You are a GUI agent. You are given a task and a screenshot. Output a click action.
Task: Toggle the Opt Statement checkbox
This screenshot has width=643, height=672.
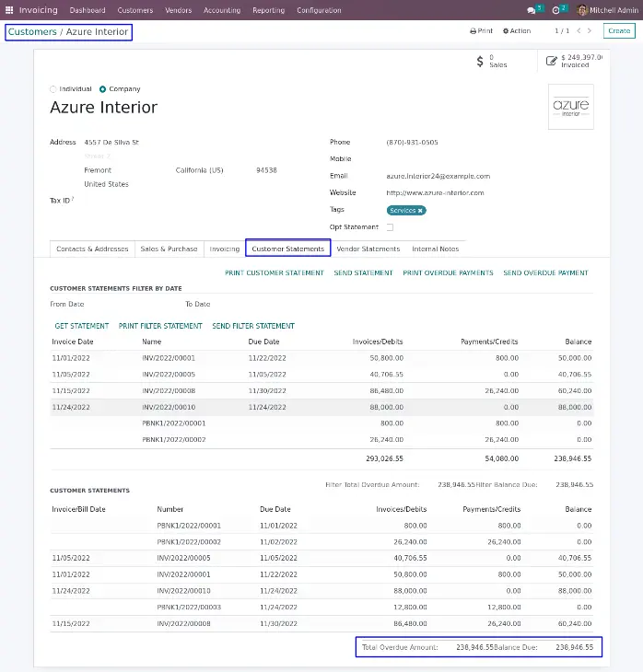pyautogui.click(x=390, y=227)
